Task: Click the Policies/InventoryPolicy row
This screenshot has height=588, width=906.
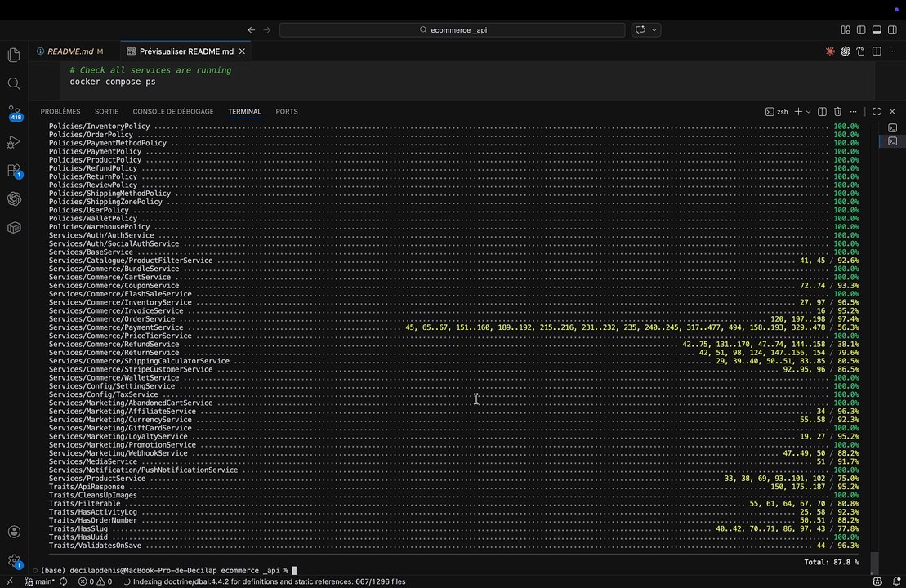Action: [x=453, y=126]
